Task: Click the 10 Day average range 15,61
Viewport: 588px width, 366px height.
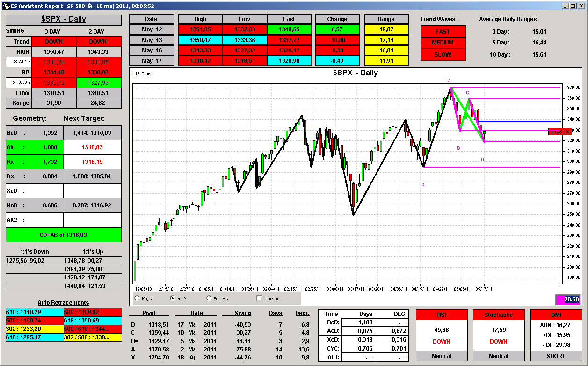Action: click(x=539, y=55)
